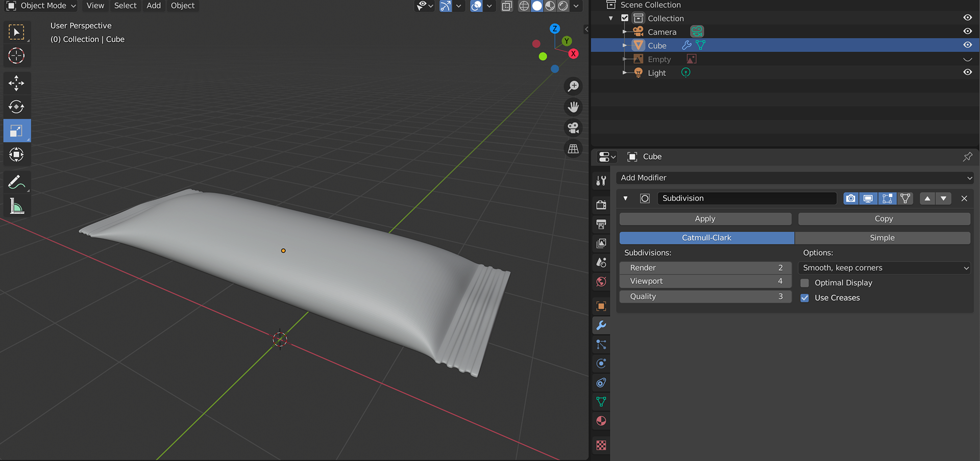Viewport: 980px width, 461px height.
Task: Toggle modifier on cage option
Action: tap(905, 198)
